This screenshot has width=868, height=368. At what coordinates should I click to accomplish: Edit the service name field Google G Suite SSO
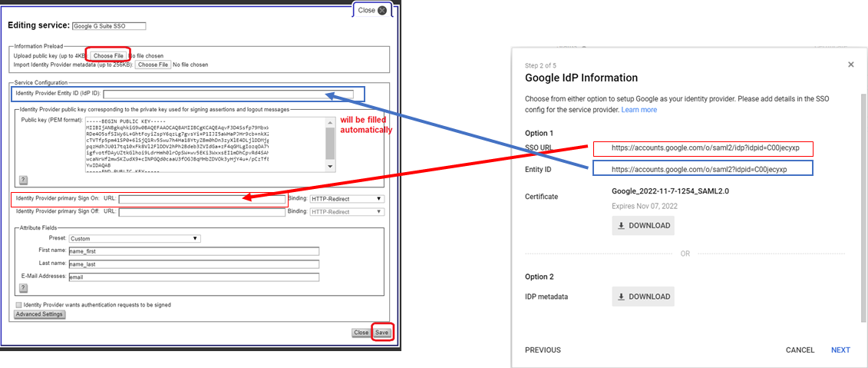pos(109,25)
